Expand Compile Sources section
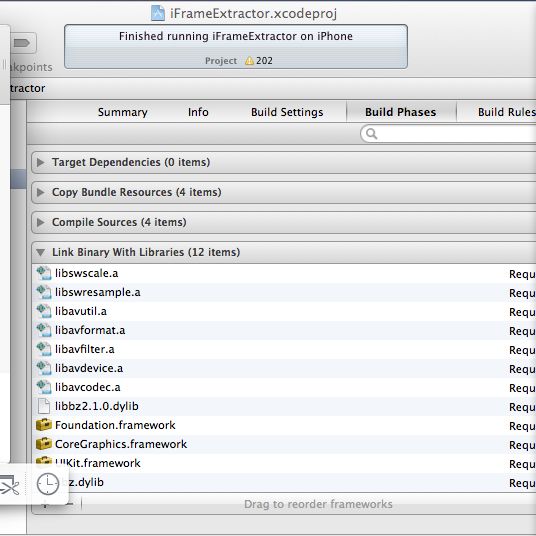 click(x=41, y=223)
